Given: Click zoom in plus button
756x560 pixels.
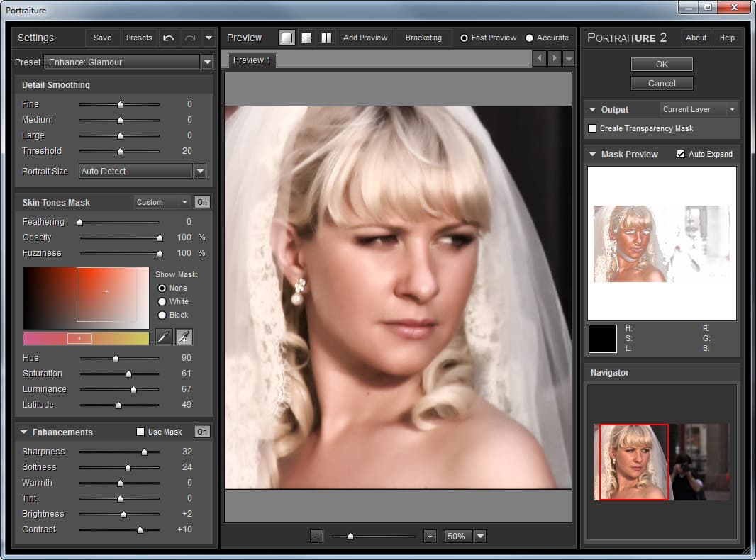Looking at the screenshot, I should click(430, 536).
